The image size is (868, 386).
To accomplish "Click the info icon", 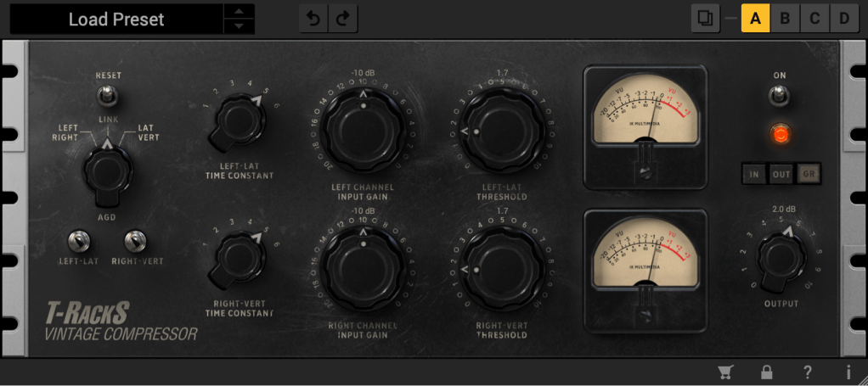I will coord(848,372).
